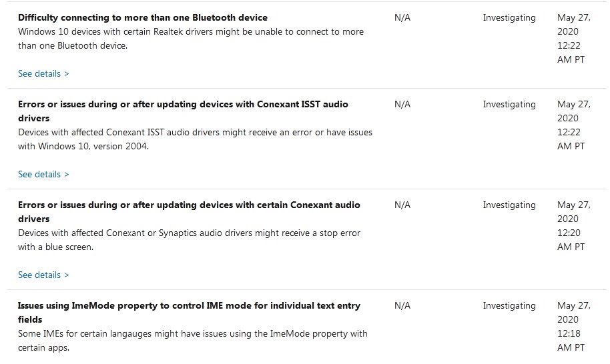Screen dimensions: 610x364
Task: Select the Conexant ISST description mentioning version 2004
Action: [x=195, y=139]
